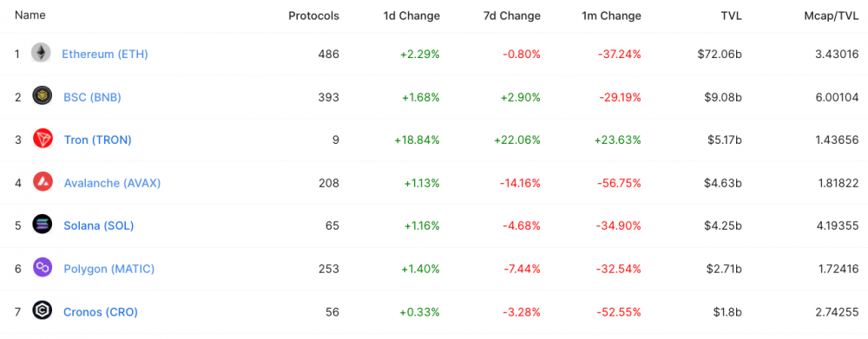Click the Ethereum chain logo icon
Image resolution: width=868 pixels, height=339 pixels.
[41, 53]
